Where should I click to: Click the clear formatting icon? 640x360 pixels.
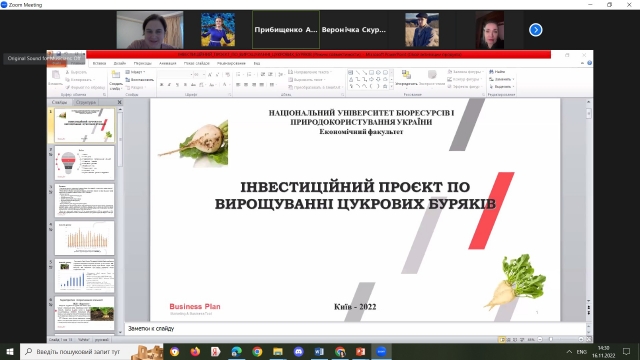(x=228, y=75)
